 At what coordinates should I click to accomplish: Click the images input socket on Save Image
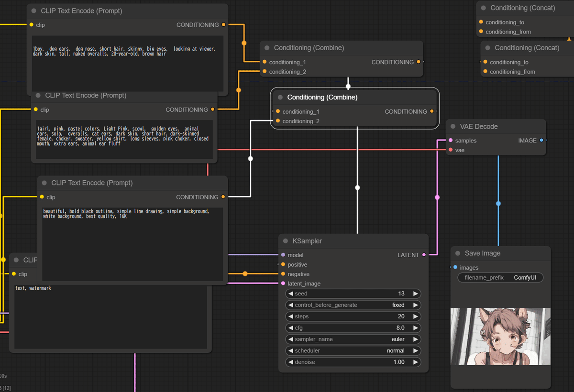455,268
